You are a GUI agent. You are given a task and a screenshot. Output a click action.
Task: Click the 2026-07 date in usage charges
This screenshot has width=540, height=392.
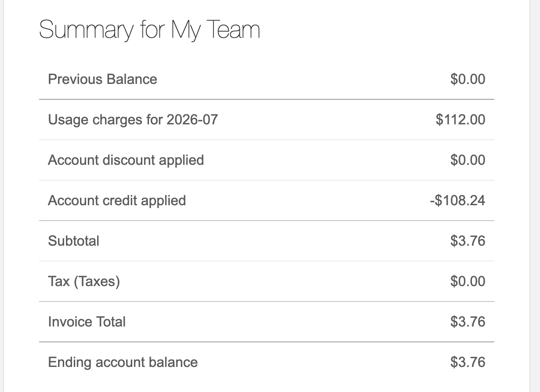pos(192,120)
